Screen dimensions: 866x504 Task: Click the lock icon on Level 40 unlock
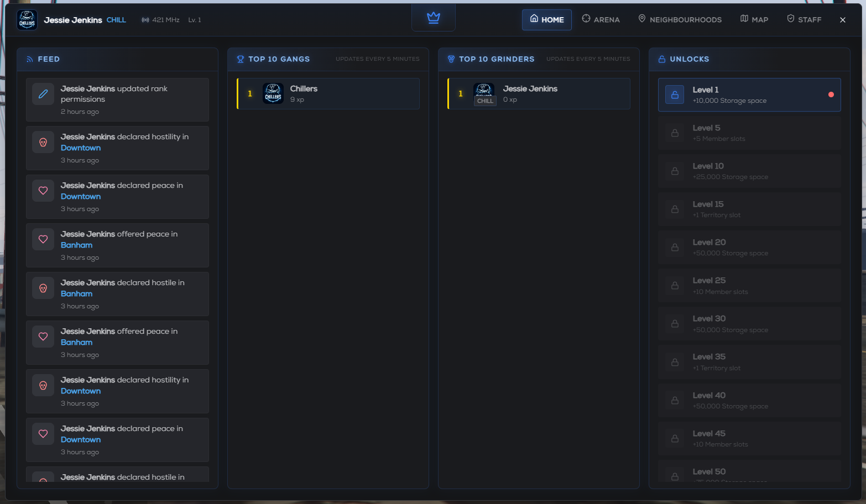click(x=675, y=401)
